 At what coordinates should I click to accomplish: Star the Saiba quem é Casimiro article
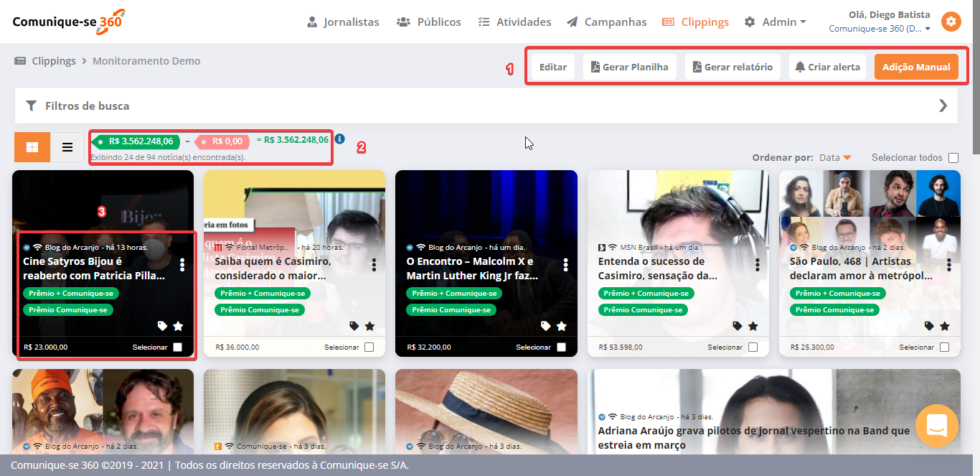369,326
